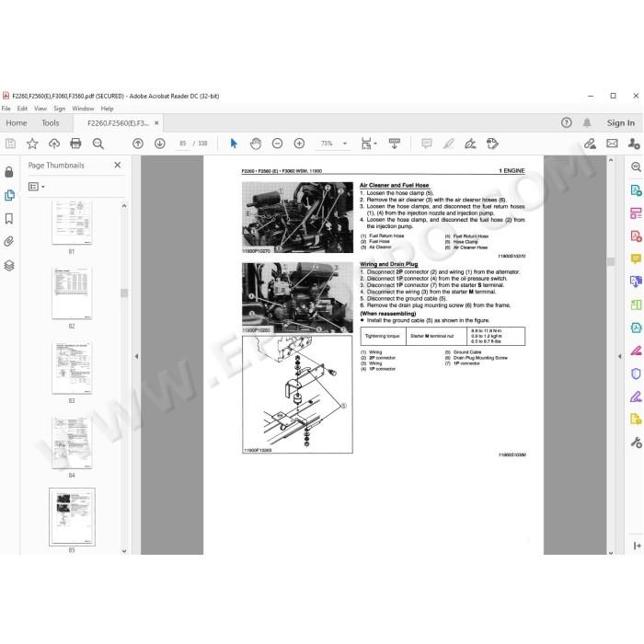Open the Window menu

(83, 109)
